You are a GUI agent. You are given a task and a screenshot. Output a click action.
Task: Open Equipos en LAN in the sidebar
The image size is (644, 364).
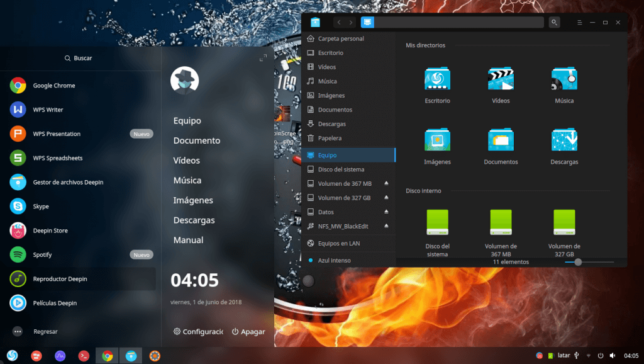click(339, 244)
